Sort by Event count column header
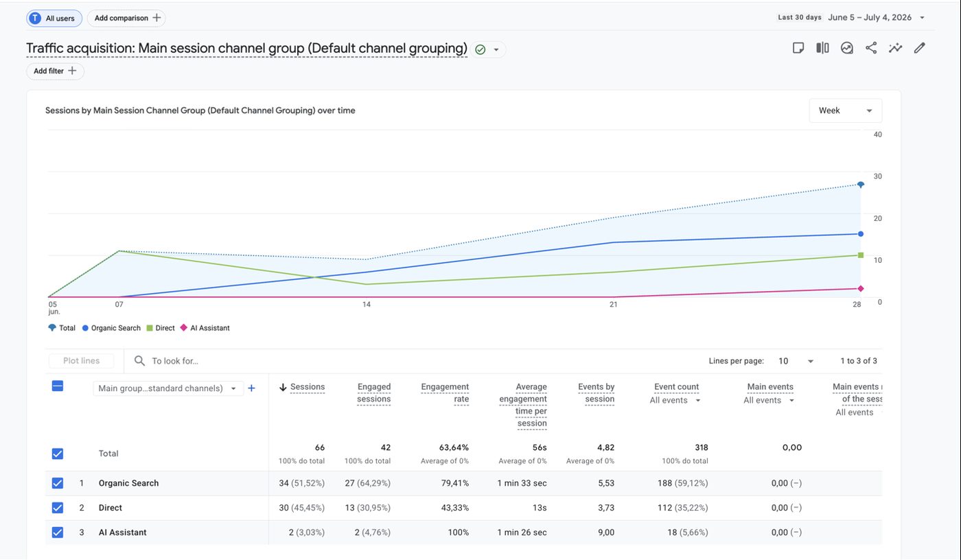 pos(677,387)
